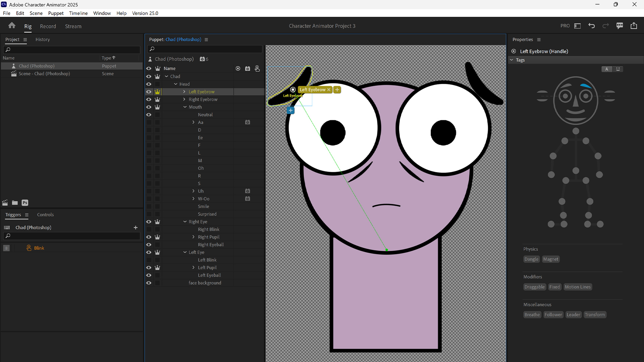Hide the face background layer

coord(149,283)
